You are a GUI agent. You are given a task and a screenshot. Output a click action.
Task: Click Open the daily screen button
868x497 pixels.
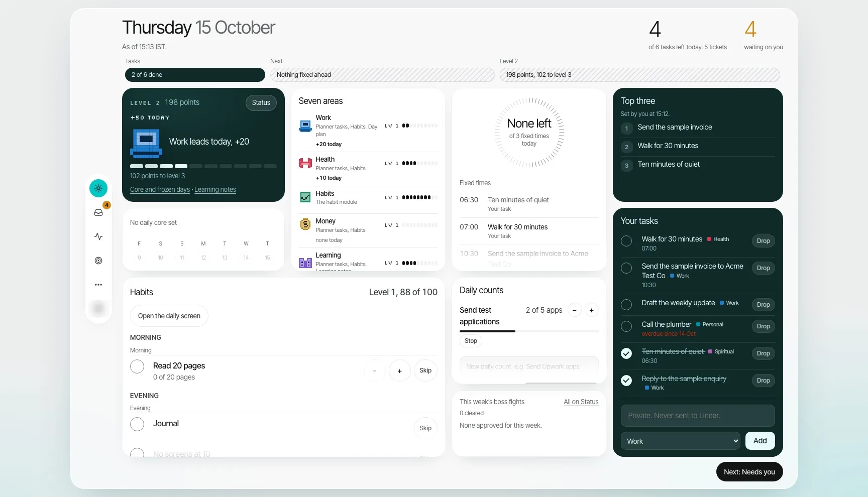pyautogui.click(x=169, y=316)
